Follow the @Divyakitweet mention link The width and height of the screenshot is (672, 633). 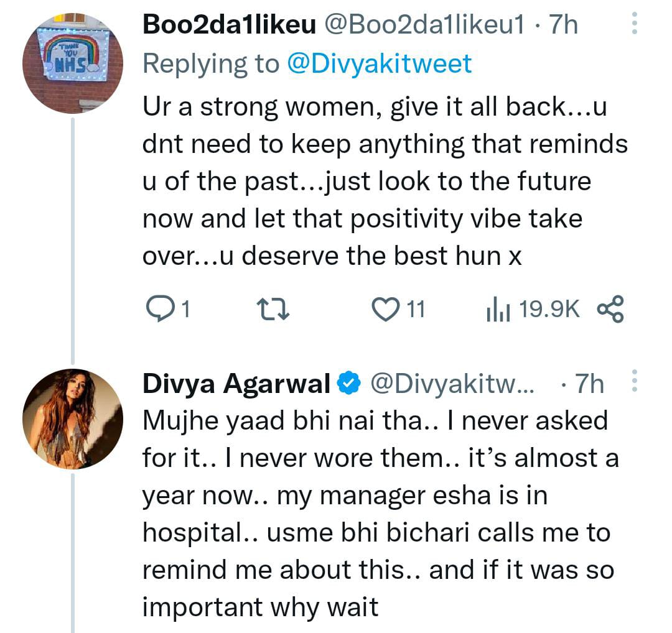379,63
